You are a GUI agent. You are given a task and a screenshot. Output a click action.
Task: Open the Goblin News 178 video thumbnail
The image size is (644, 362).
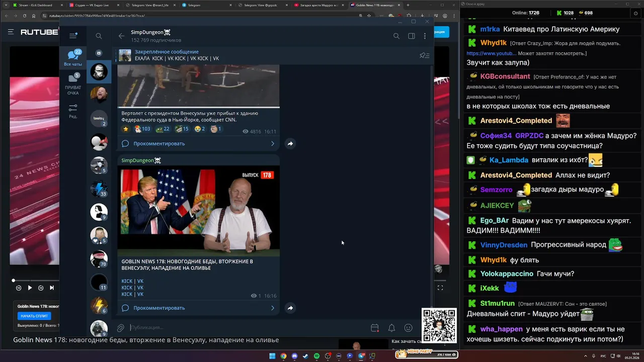(x=199, y=211)
